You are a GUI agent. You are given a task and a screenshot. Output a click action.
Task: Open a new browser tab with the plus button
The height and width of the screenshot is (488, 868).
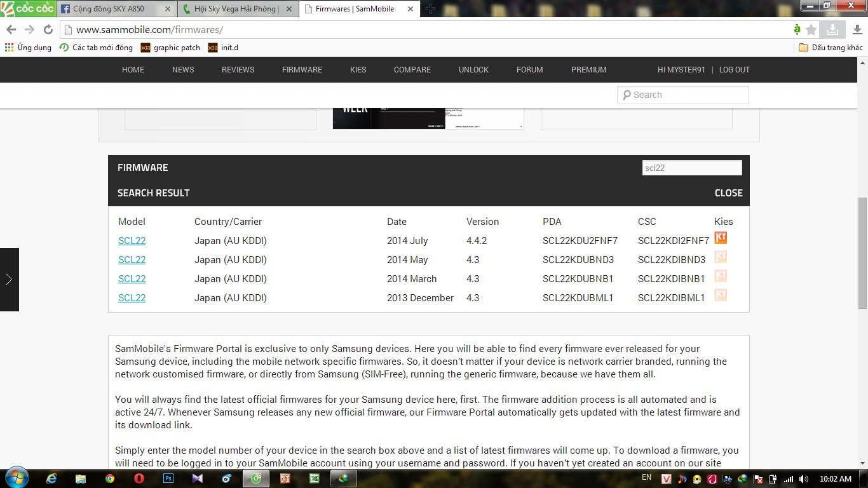(430, 9)
